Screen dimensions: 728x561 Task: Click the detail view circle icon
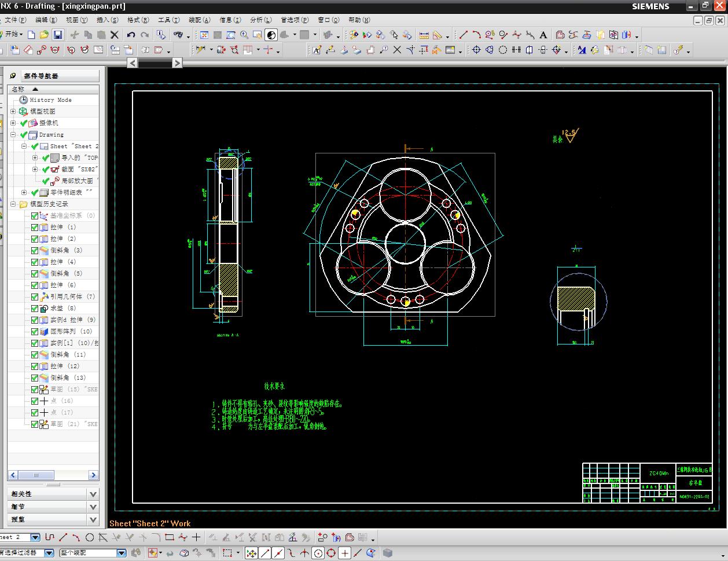42,50
